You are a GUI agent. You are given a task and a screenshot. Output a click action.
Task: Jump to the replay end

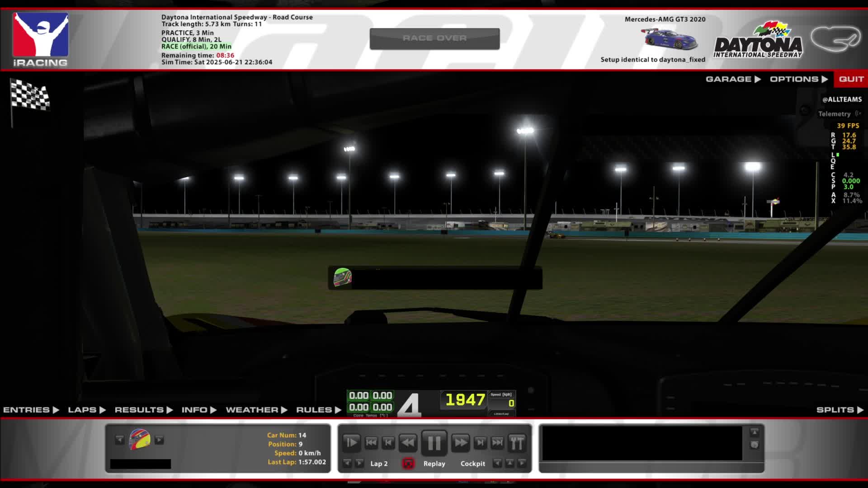[x=497, y=443]
